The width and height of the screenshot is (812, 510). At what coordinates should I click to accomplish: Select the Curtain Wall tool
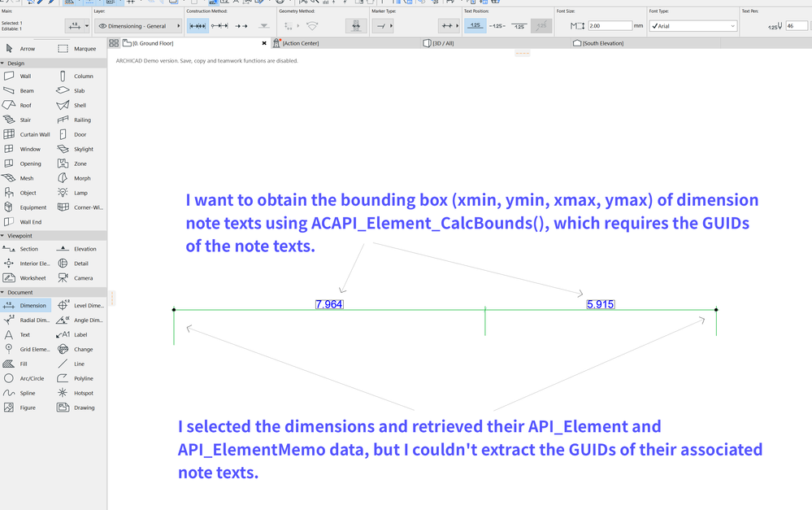[x=26, y=134]
